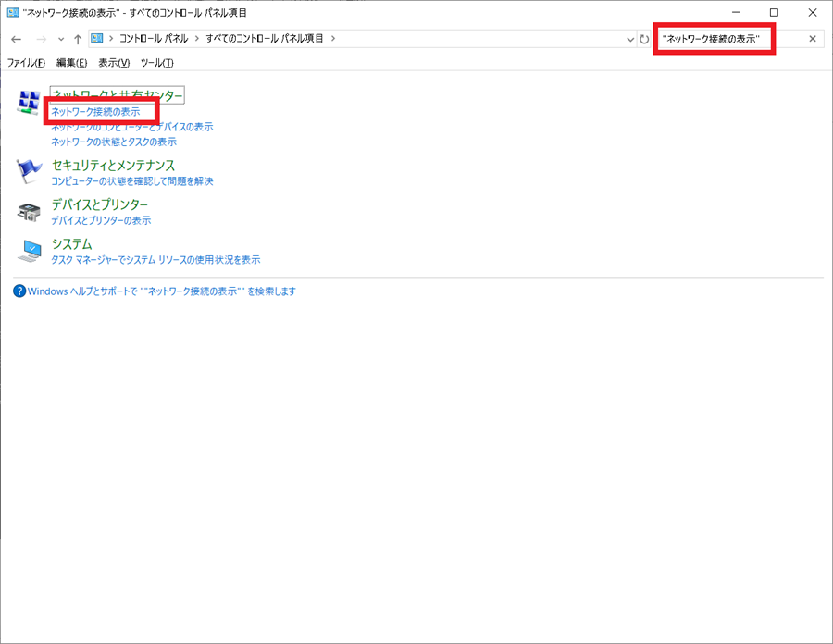Search Windows ヘルプとサポート link
Screen dimensions: 833x644
pos(161,291)
